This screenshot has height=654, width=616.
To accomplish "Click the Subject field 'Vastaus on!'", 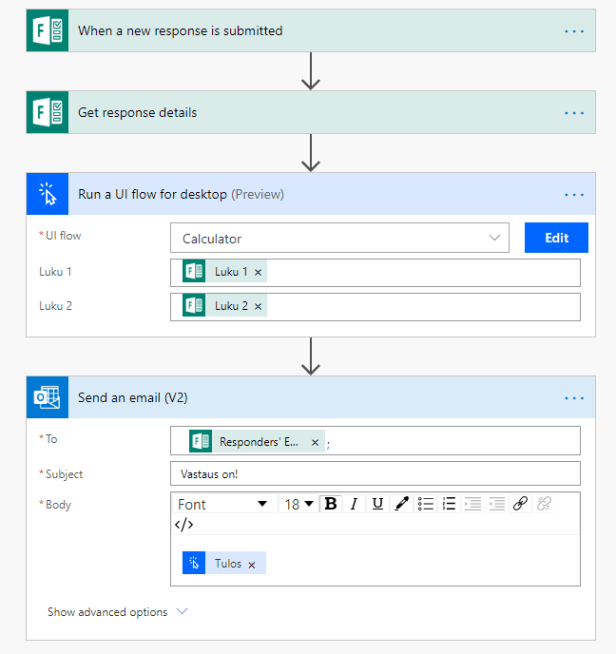I will [375, 474].
